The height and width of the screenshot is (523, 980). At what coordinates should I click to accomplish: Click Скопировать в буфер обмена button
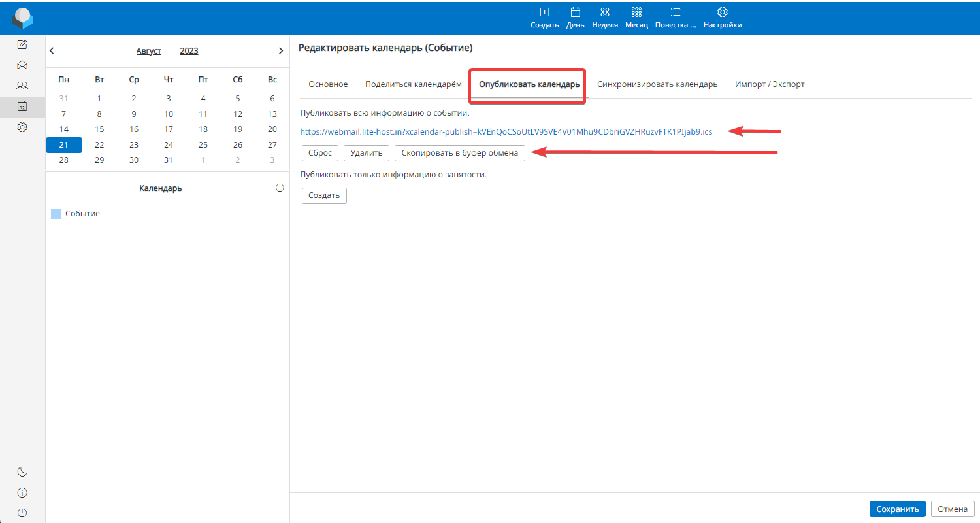click(x=460, y=153)
